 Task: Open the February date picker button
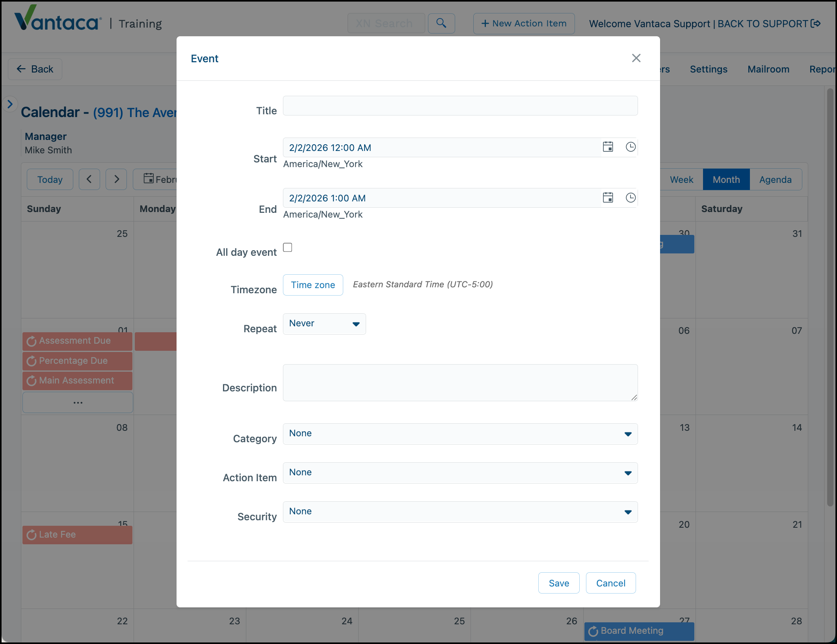coord(155,179)
